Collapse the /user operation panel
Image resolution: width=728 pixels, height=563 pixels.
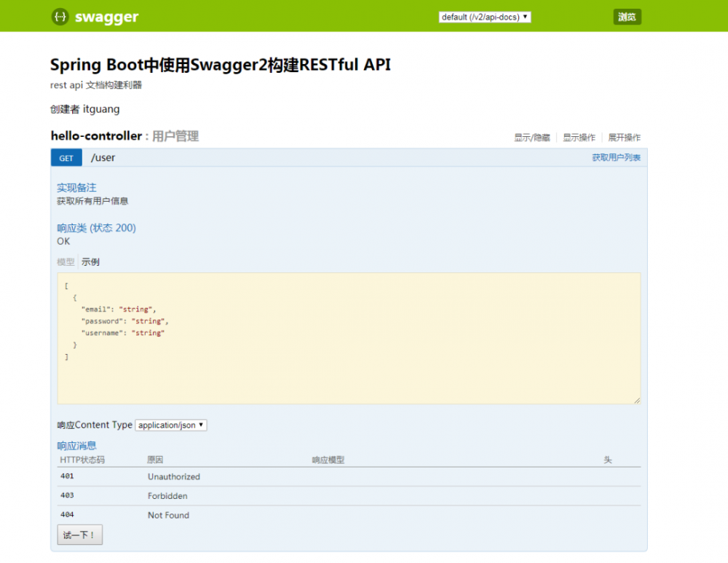tap(103, 157)
